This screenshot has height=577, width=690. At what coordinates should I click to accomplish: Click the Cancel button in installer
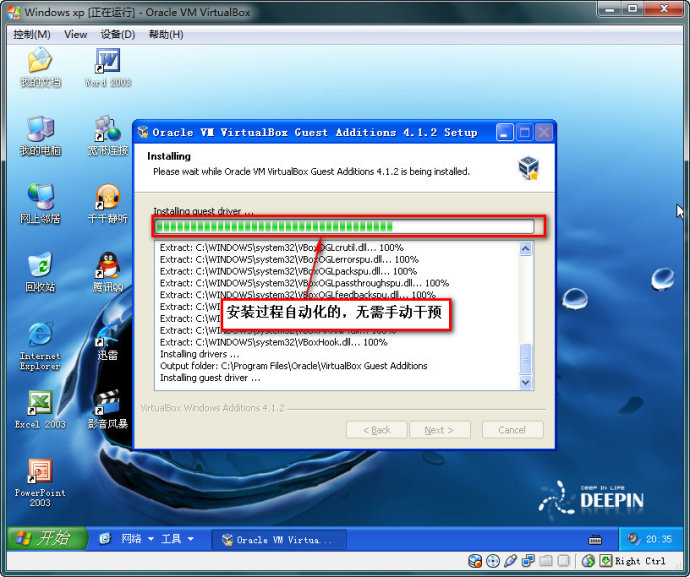pyautogui.click(x=512, y=430)
